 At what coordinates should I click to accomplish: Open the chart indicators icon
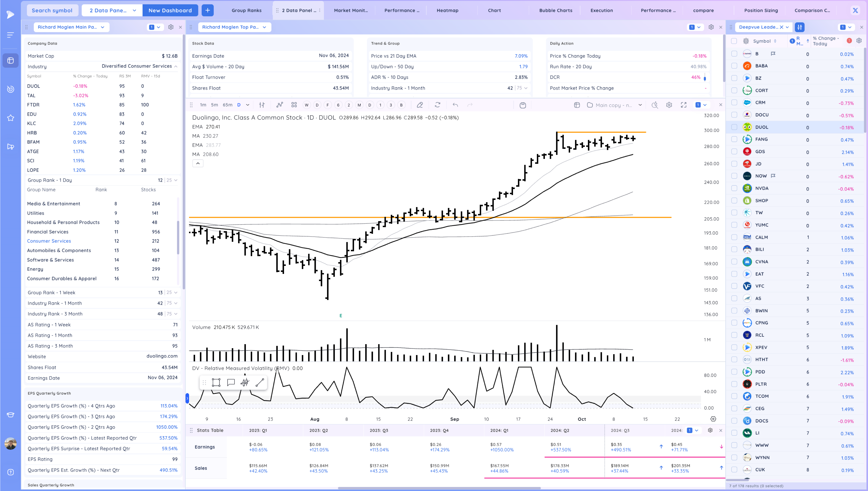coord(279,105)
